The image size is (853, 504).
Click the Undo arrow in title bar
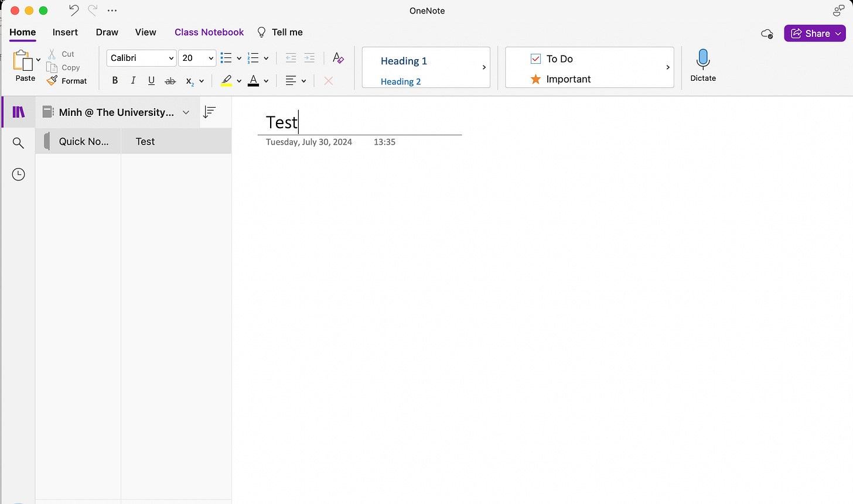(x=74, y=10)
